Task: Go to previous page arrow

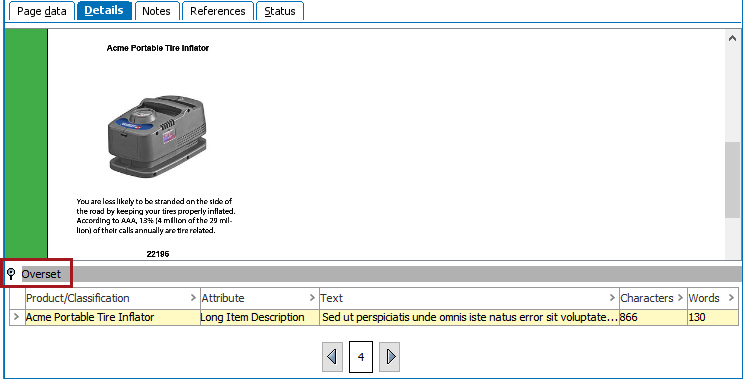Action: [x=332, y=356]
